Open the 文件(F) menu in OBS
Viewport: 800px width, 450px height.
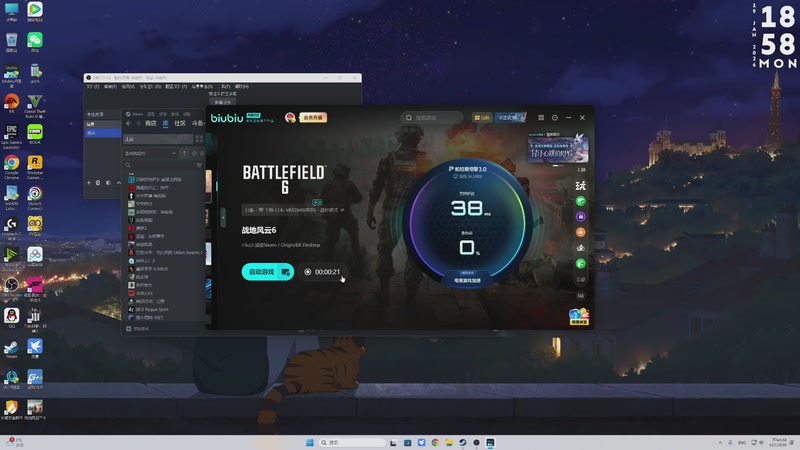92,87
